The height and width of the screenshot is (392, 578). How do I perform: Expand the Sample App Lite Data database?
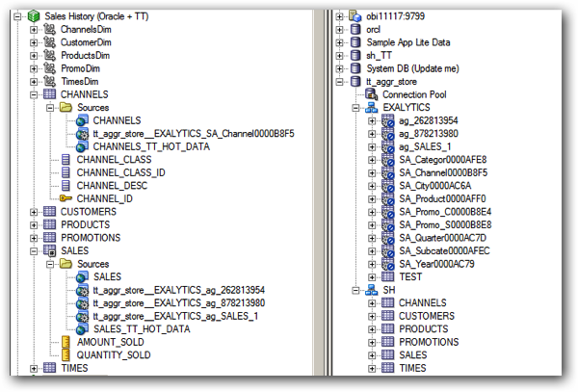pos(339,42)
